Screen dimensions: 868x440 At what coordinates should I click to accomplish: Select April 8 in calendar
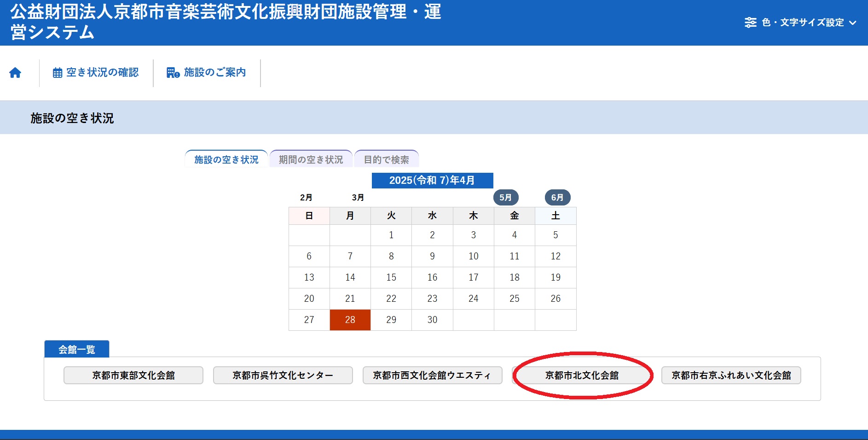391,256
